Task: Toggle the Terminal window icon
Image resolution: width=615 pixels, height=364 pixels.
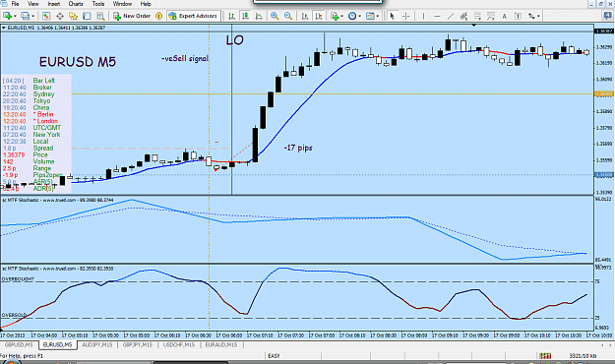Action: click(87, 16)
